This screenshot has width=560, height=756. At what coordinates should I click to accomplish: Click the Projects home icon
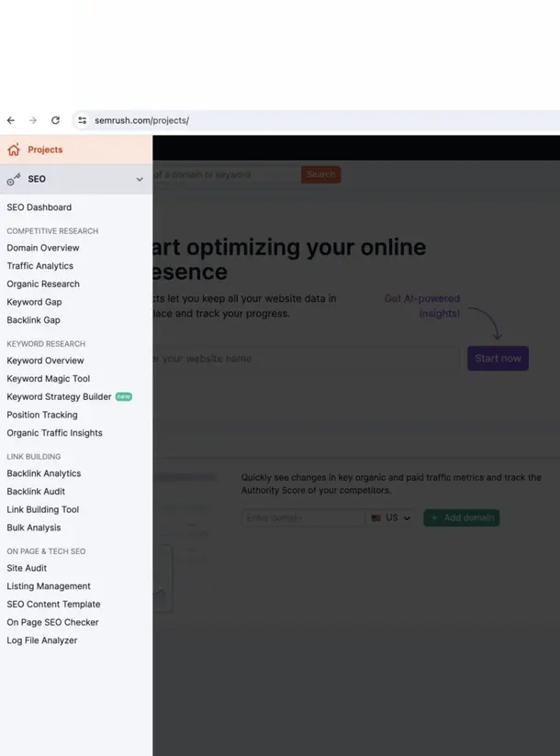point(13,150)
